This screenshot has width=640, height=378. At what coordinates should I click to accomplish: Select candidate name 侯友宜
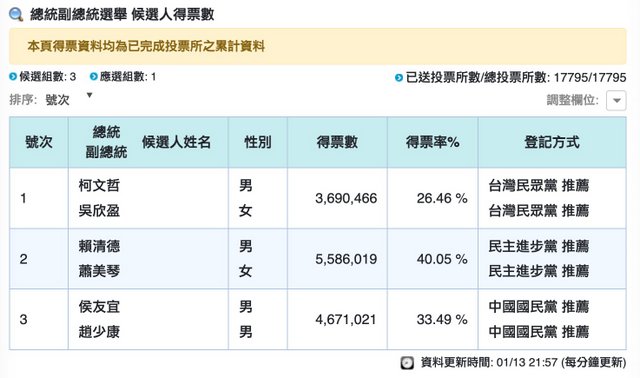tap(99, 307)
